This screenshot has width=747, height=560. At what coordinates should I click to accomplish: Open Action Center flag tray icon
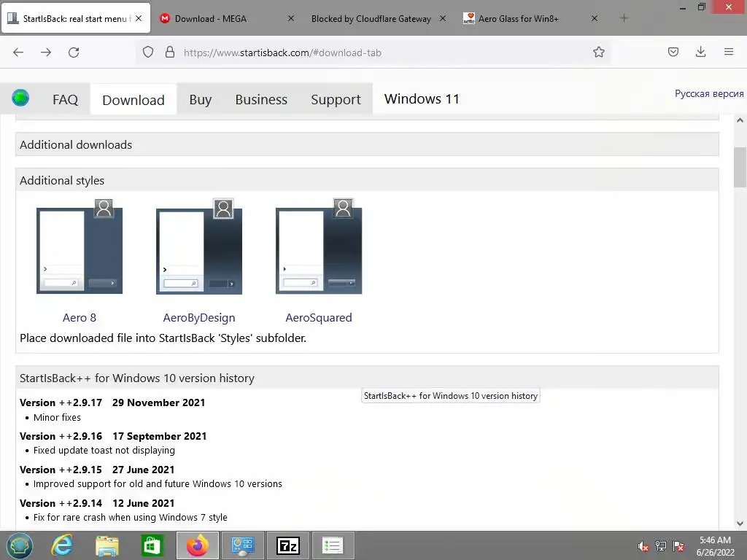[678, 546]
